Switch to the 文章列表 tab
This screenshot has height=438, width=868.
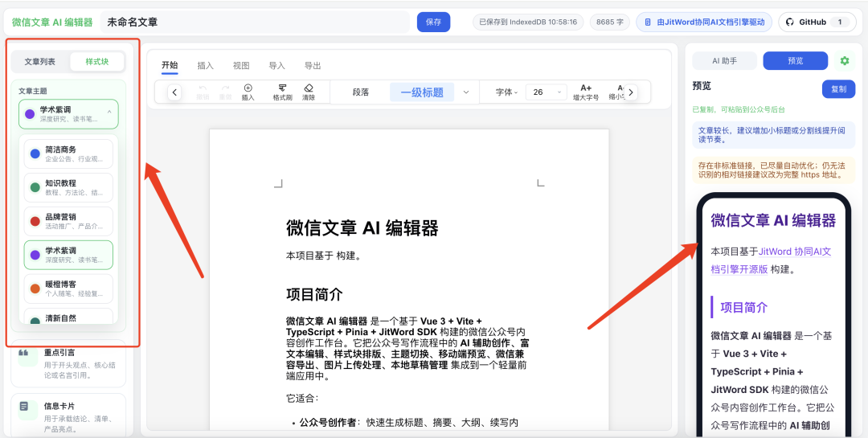point(40,61)
